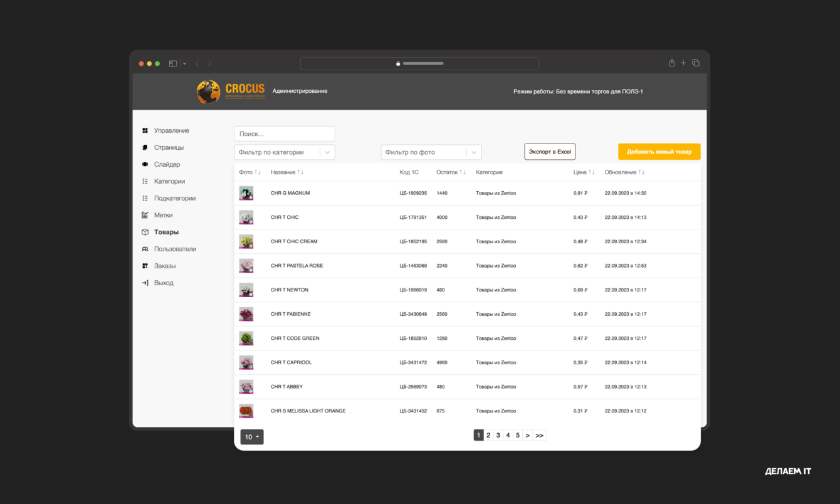Sort table by Остаток column arrows
Screen dimensions: 840x504
(x=463, y=172)
